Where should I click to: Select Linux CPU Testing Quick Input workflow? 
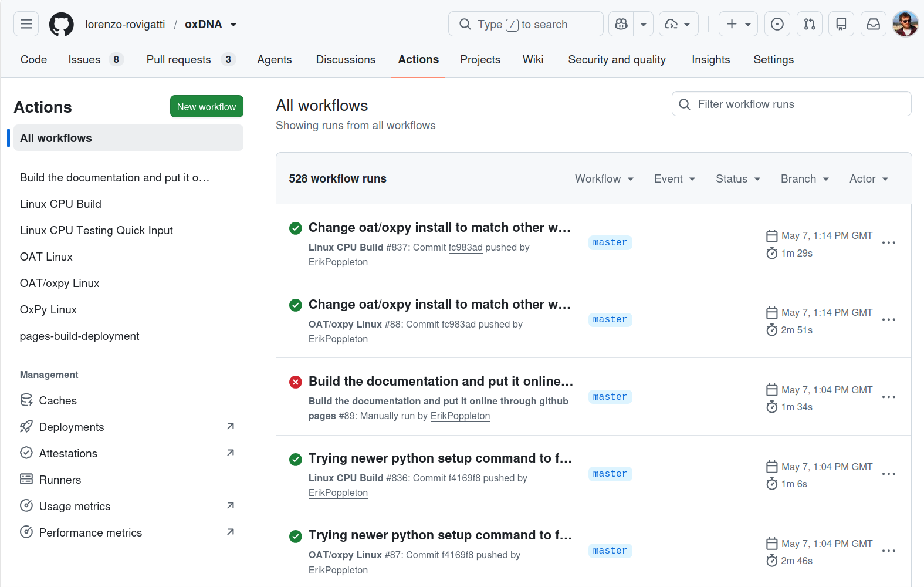128,230
